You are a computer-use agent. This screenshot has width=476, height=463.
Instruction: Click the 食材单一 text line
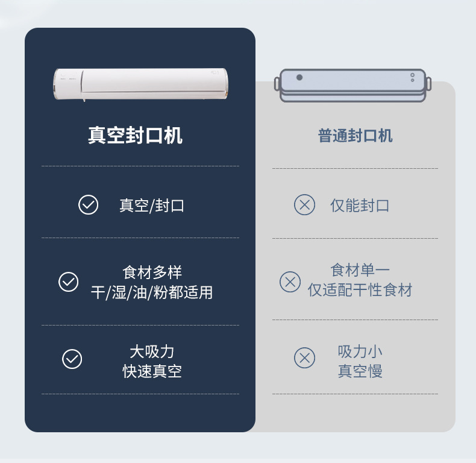coord(360,270)
